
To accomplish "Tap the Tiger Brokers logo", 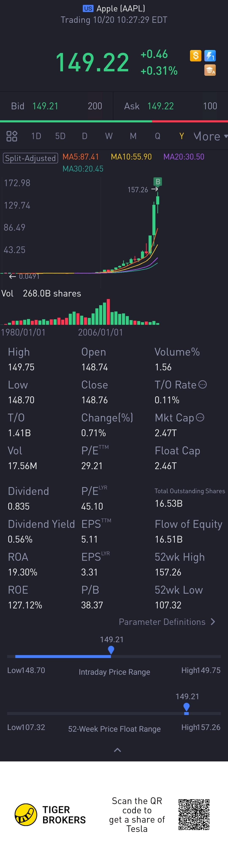I will (x=26, y=814).
